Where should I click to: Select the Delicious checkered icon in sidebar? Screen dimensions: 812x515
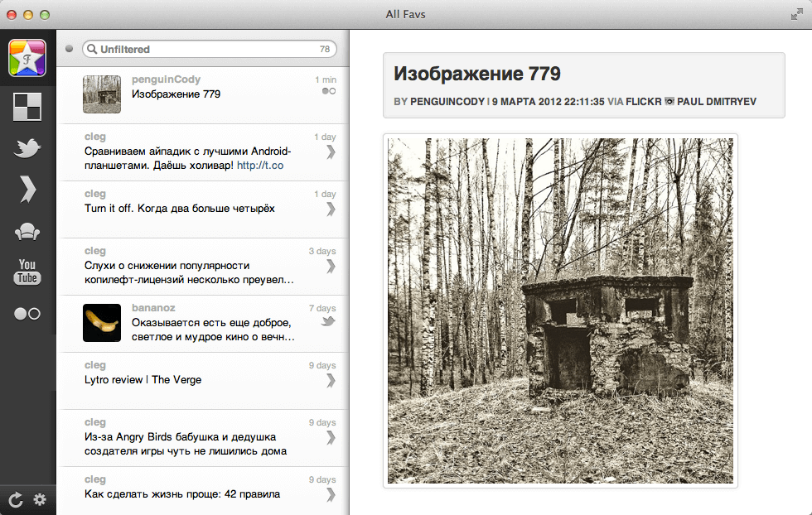(x=27, y=107)
